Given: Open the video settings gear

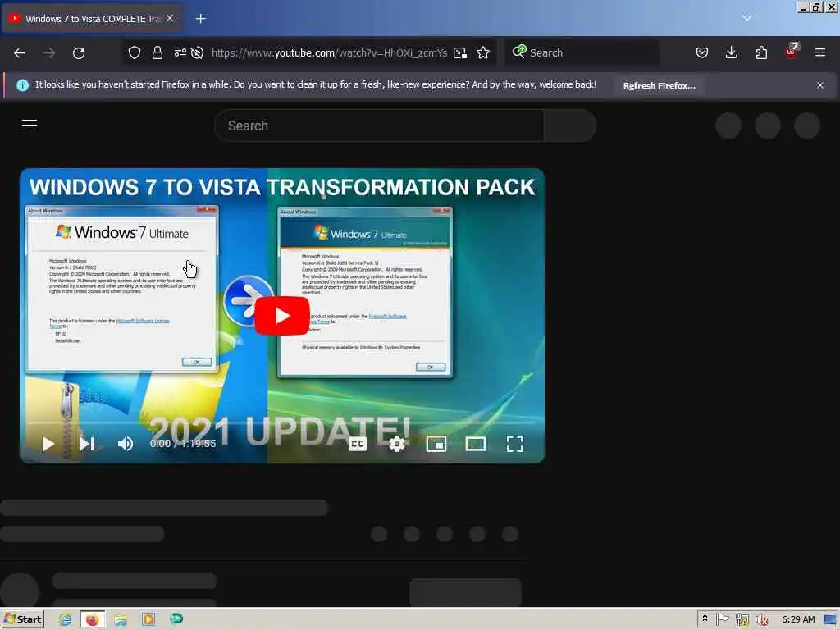Looking at the screenshot, I should (x=397, y=444).
